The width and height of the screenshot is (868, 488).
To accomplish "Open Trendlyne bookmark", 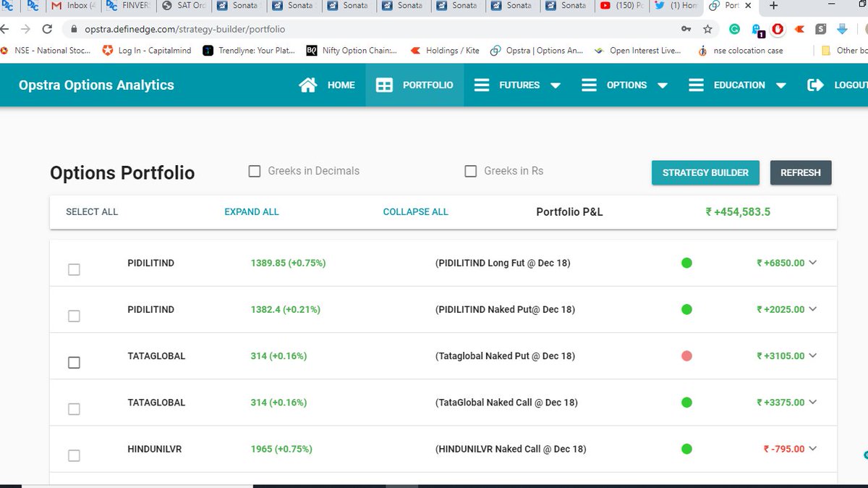I will point(249,51).
